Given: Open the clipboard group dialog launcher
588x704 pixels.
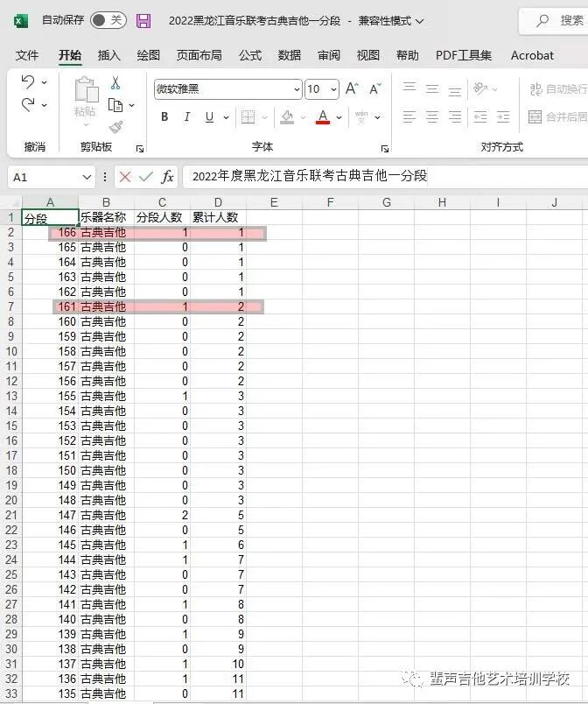Looking at the screenshot, I should pos(139,149).
